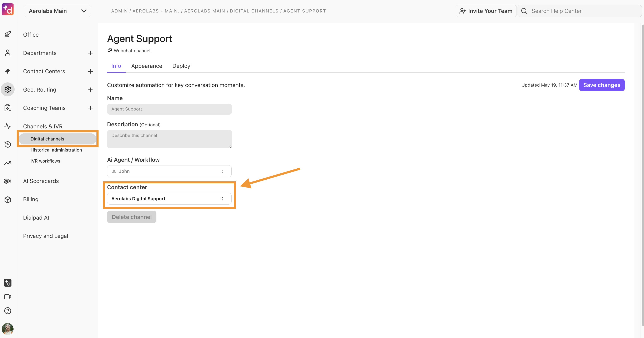Open the Aerolabs Main office dropdown
This screenshot has width=644, height=338.
pos(57,11)
